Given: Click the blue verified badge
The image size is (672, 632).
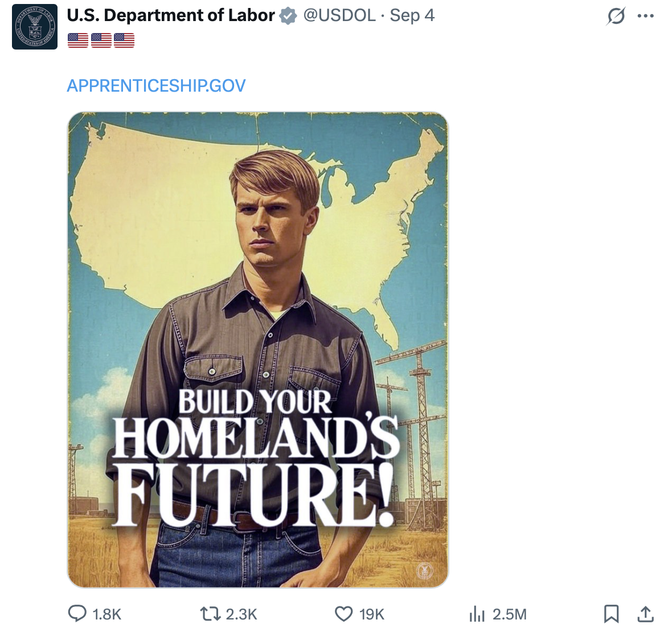Looking at the screenshot, I should [289, 16].
